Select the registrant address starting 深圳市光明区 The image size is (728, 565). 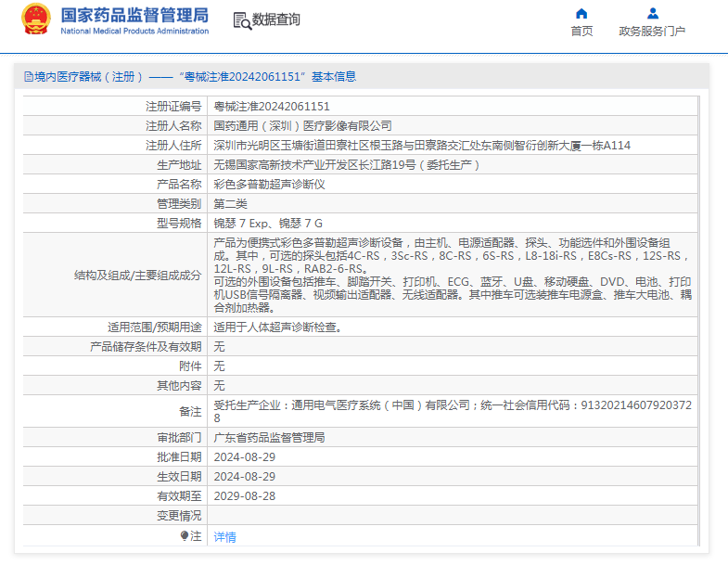(x=422, y=146)
